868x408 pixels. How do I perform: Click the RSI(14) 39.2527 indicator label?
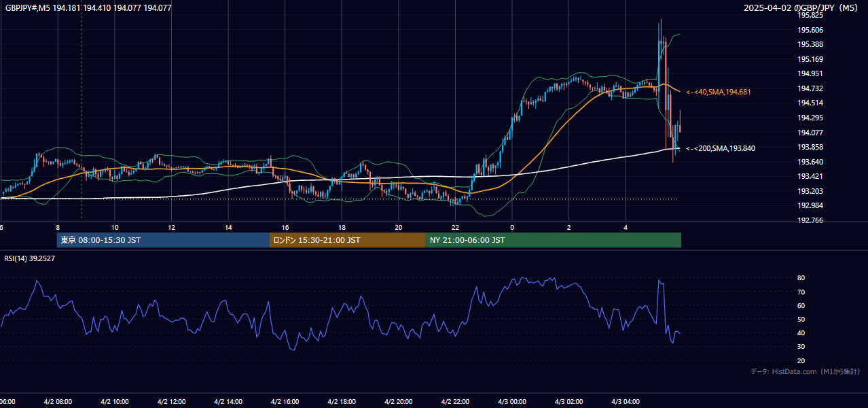coord(30,258)
